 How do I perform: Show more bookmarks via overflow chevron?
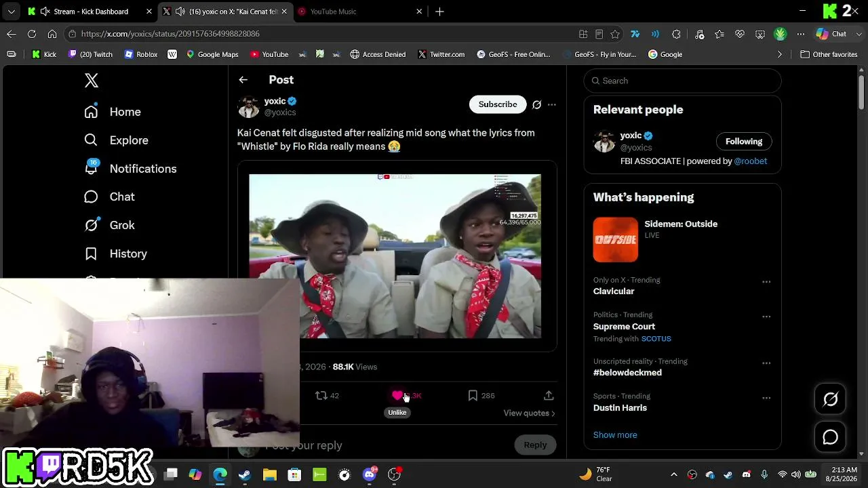[x=780, y=54]
